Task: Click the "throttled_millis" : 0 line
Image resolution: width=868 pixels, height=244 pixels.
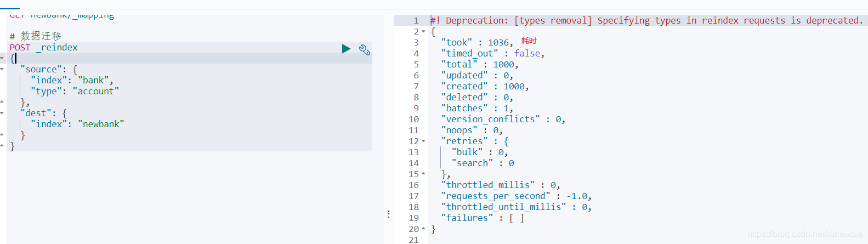Action: (x=501, y=185)
